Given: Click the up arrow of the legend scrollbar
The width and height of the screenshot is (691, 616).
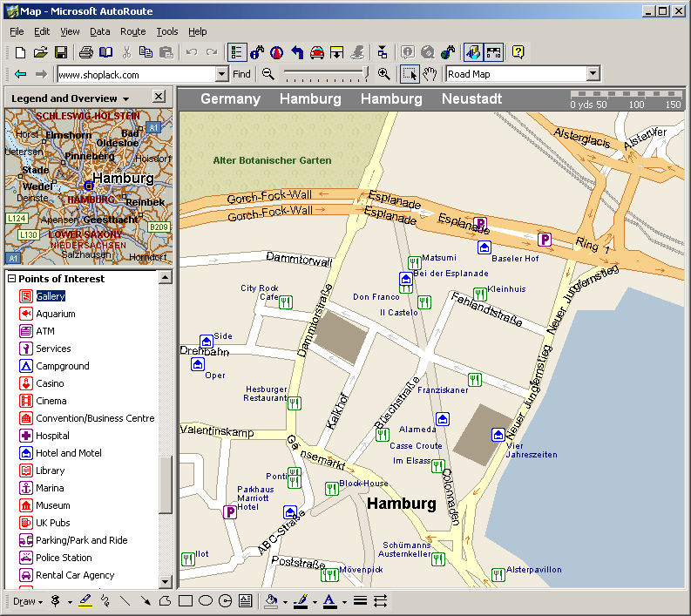Looking at the screenshot, I should 166,277.
